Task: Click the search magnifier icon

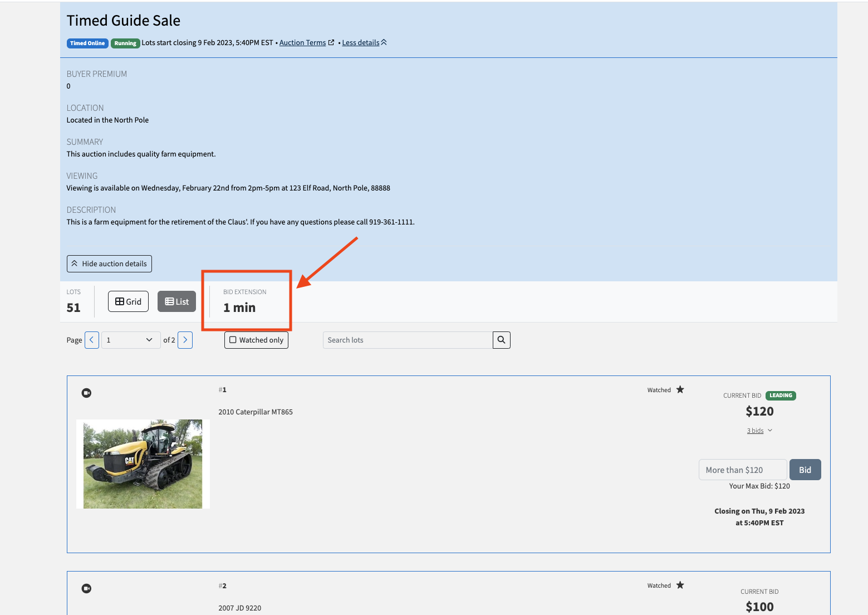Action: (501, 340)
